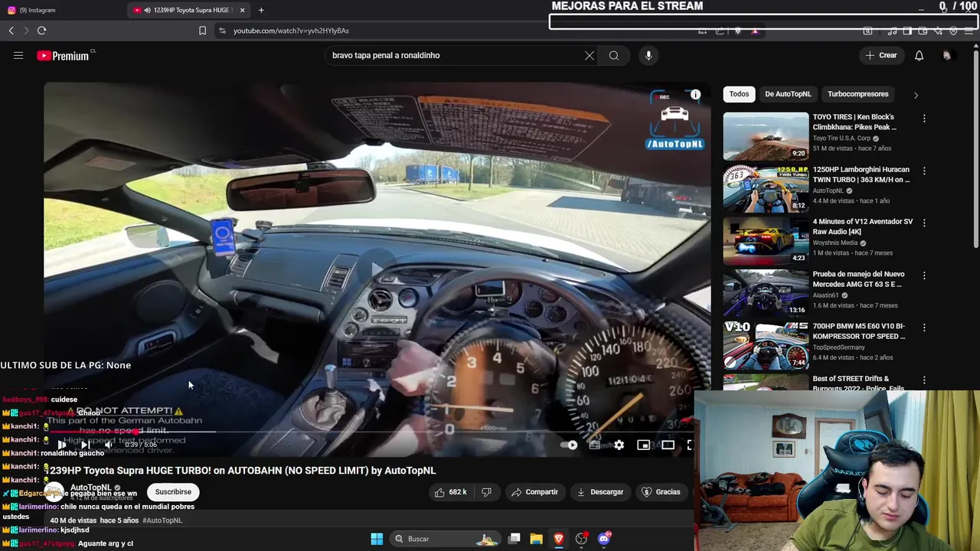Image resolution: width=980 pixels, height=551 pixels.
Task: Toggle subtitles in the video player
Action: 595,445
